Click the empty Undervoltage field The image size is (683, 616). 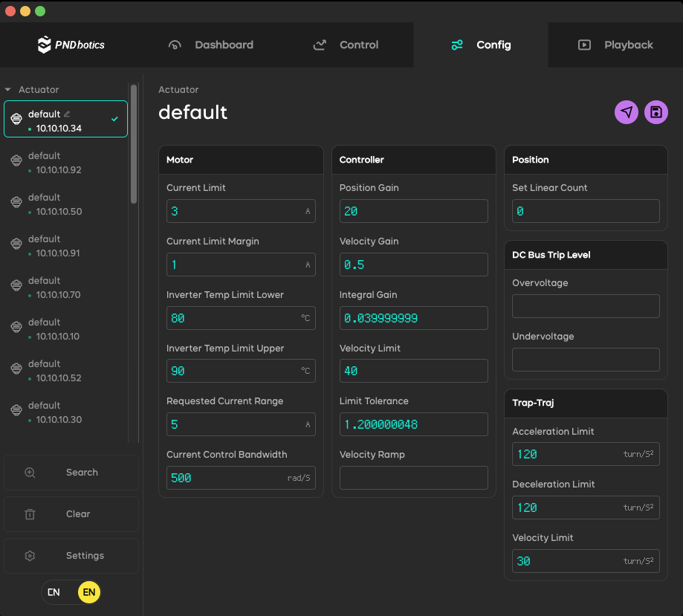click(x=586, y=360)
